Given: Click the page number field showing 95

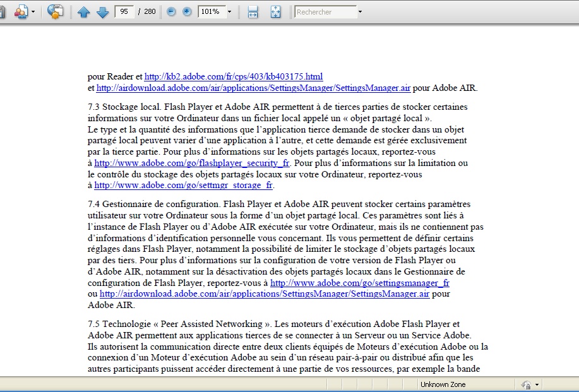Looking at the screenshot, I should [124, 12].
